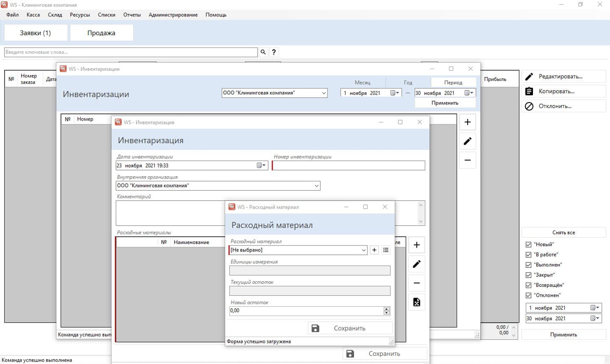Click Сохранить in Расходный материал dialog

click(x=349, y=328)
